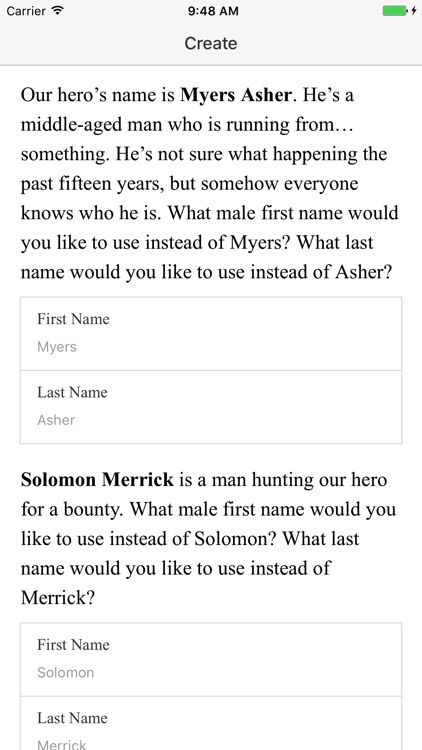Focus the hero Last Name field showing Asher

tap(211, 407)
